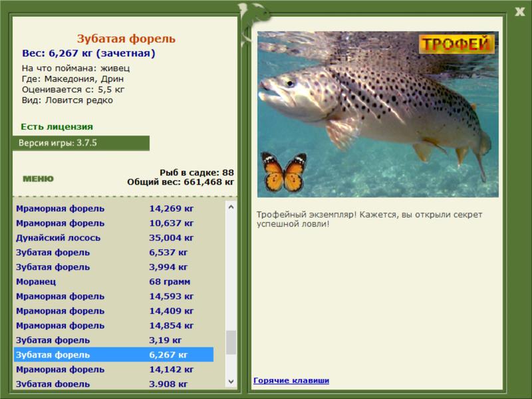Image resolution: width=532 pixels, height=399 pixels.
Task: Click the Версия игры 3.7.5 bar
Action: (81, 143)
